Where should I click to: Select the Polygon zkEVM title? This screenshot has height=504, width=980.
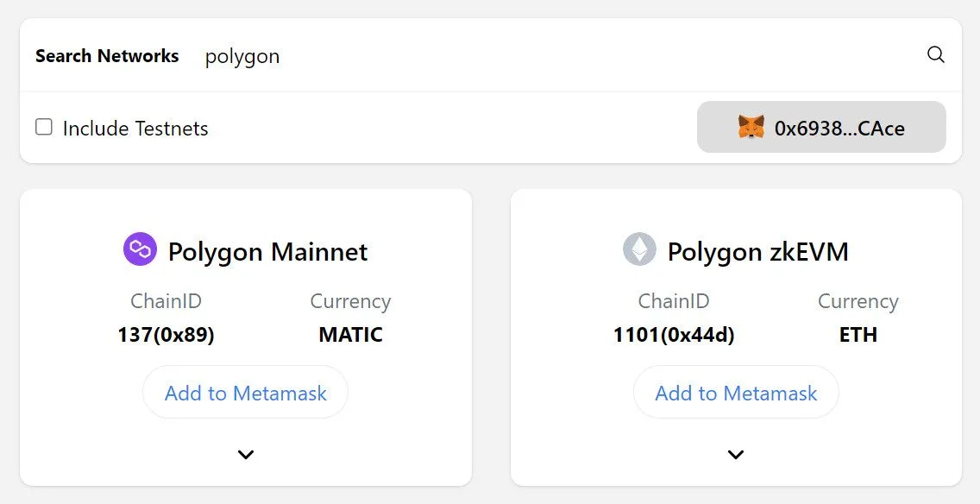tap(758, 252)
